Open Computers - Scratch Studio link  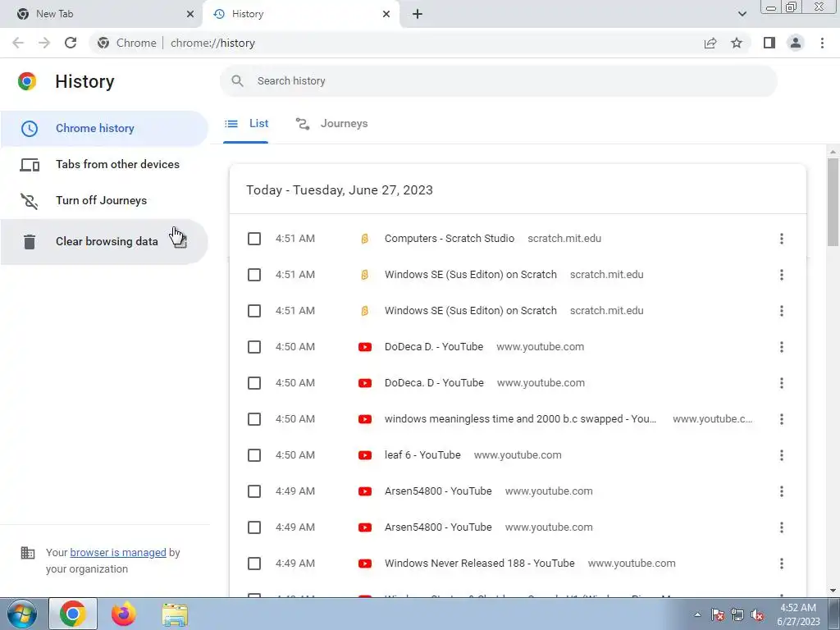(449, 239)
